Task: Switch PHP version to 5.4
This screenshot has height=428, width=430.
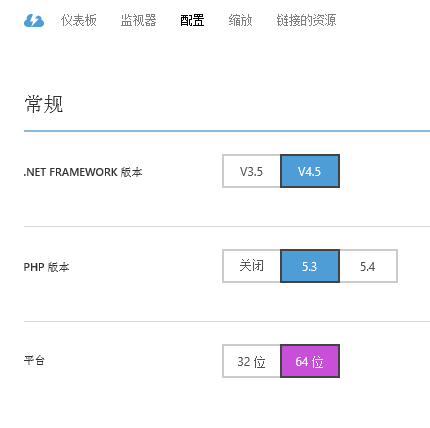Action: tap(368, 266)
